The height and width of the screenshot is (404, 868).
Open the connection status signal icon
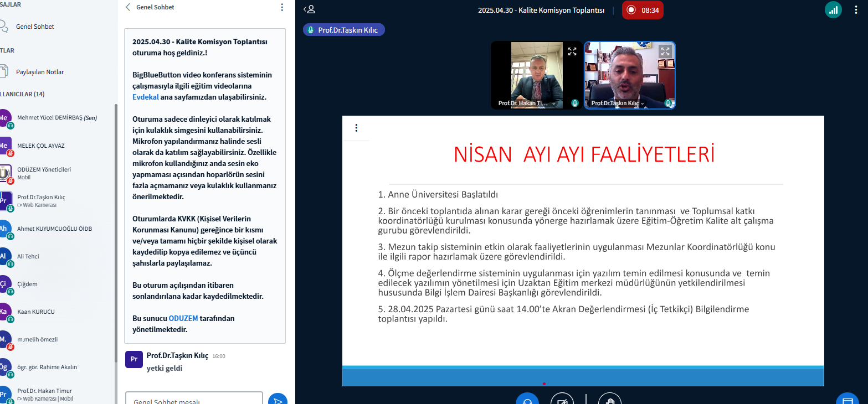tap(833, 10)
